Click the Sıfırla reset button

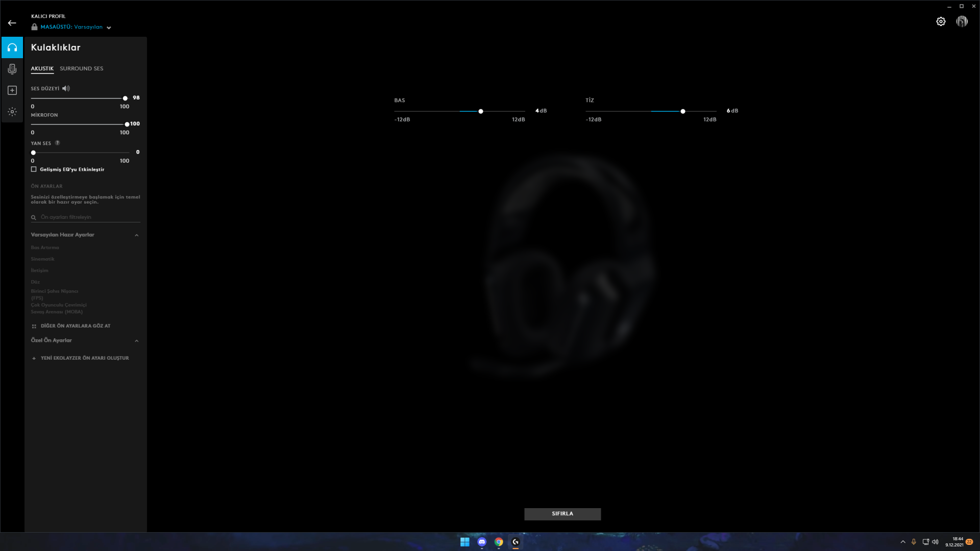pos(562,514)
